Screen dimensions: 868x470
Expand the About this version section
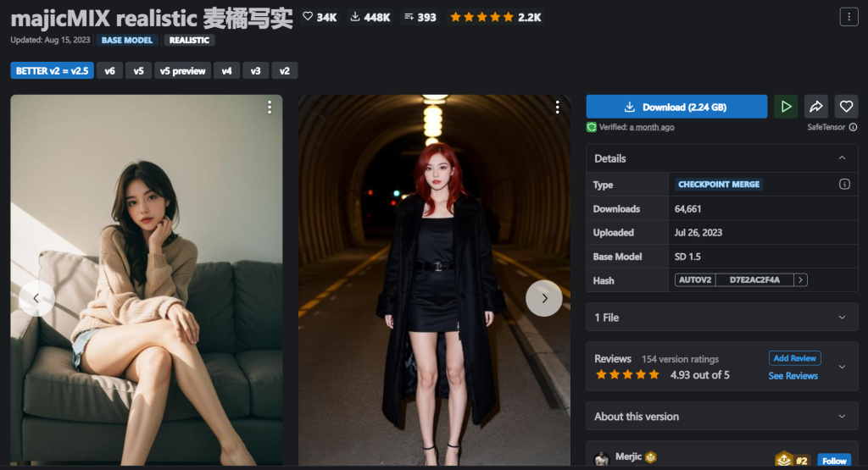point(842,417)
